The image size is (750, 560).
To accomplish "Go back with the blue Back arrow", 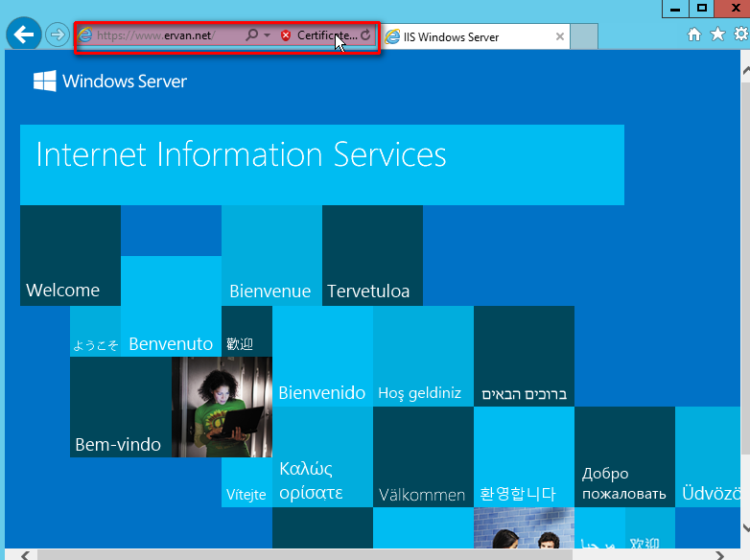I will pos(23,35).
